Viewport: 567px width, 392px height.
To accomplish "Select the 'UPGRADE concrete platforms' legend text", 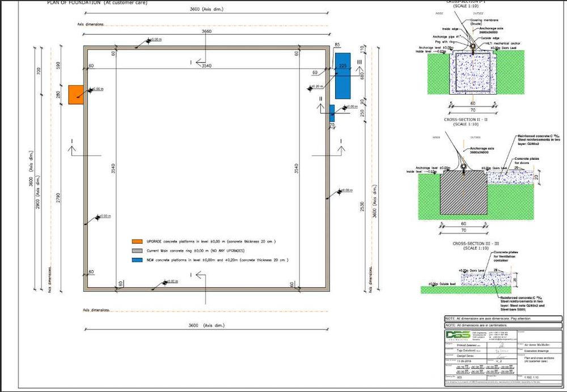I will click(x=211, y=241).
